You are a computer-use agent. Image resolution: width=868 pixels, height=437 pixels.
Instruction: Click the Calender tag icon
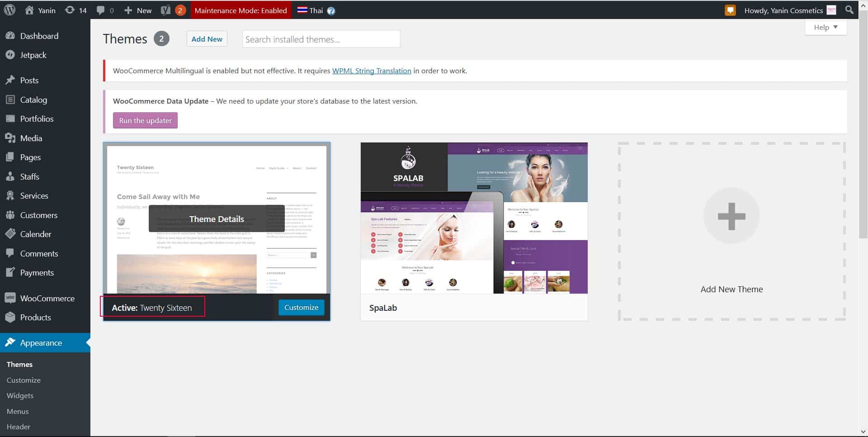[x=10, y=234]
